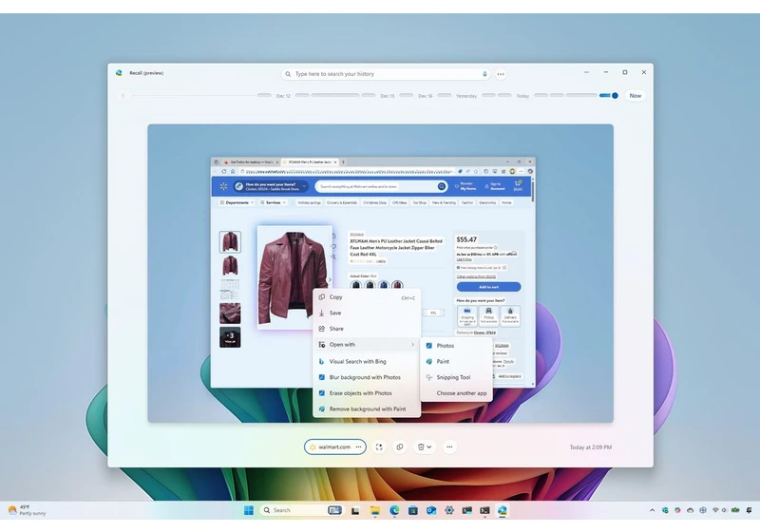Expand Departments dropdown in Walmart snapshot
Viewport: 760px width, 532px height.
(237, 202)
